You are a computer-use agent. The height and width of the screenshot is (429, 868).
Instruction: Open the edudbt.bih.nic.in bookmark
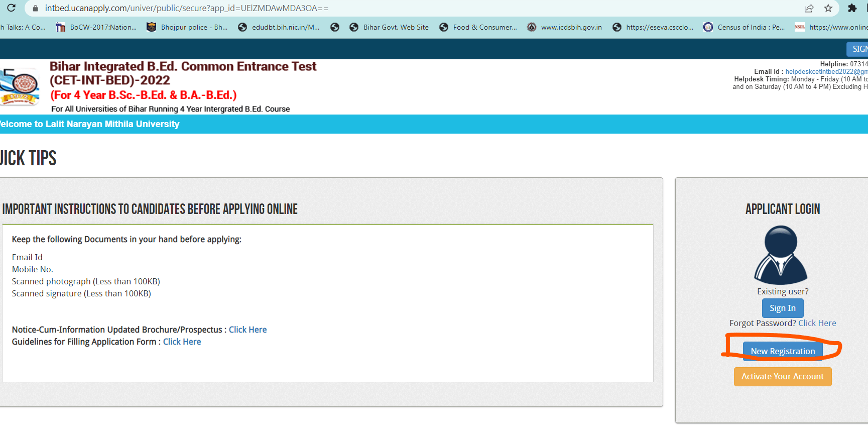pyautogui.click(x=279, y=27)
